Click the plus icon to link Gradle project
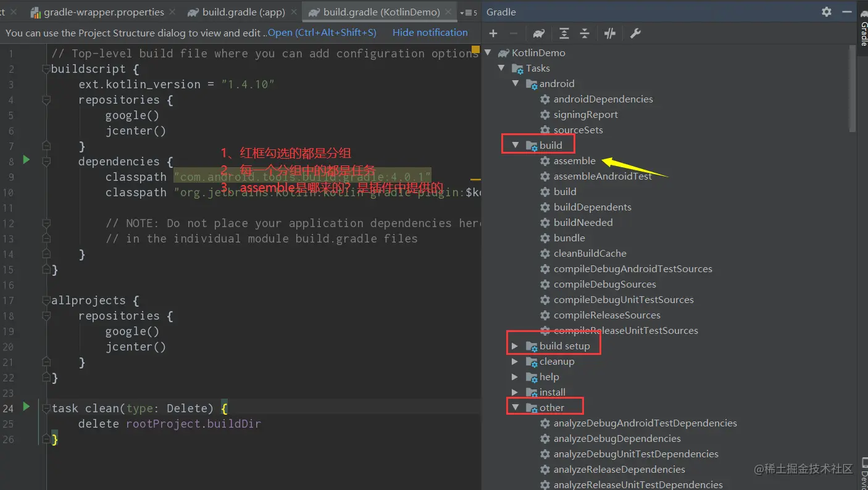Image resolution: width=868 pixels, height=490 pixels. [x=493, y=33]
